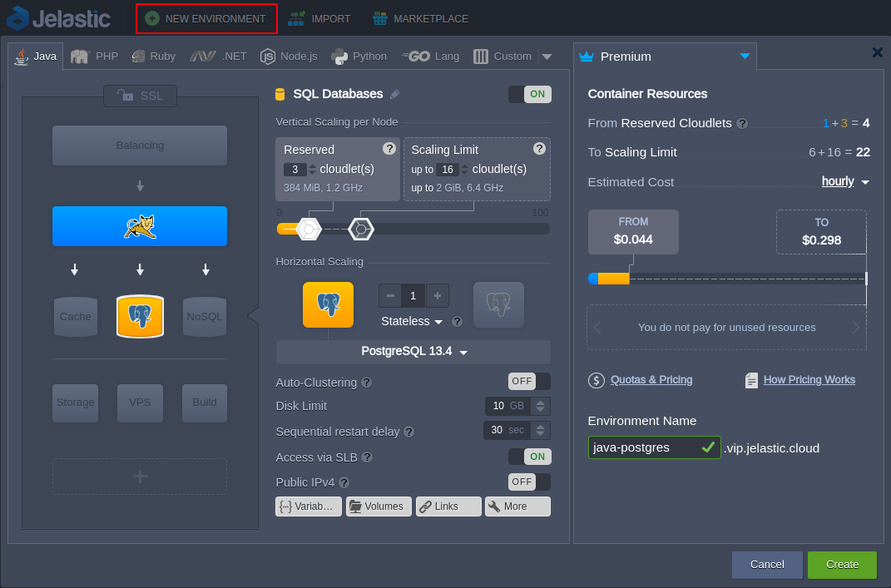Open help for Reserved cloudlets
The height and width of the screenshot is (588, 891).
point(389,148)
